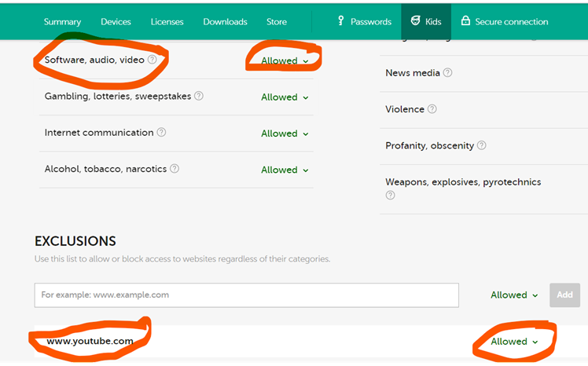Change Allowed status for www.youtube.com
This screenshot has height=366, width=588.
(514, 342)
